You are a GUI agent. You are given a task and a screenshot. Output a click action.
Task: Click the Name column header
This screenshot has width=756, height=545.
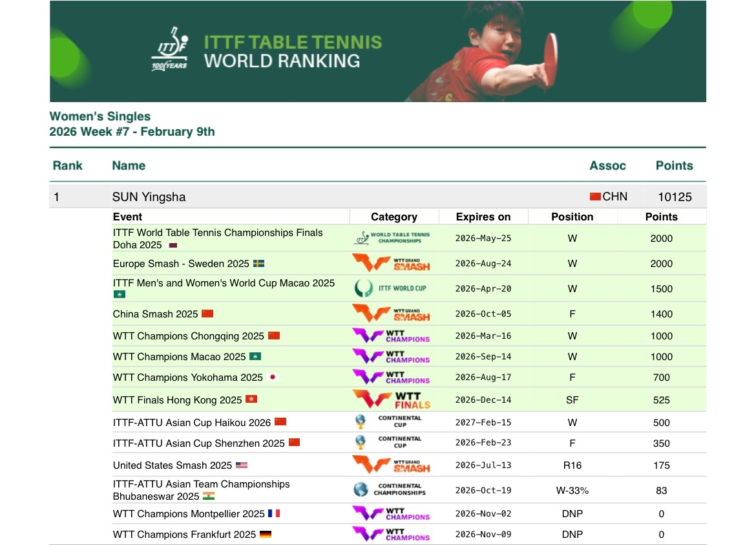(x=129, y=166)
